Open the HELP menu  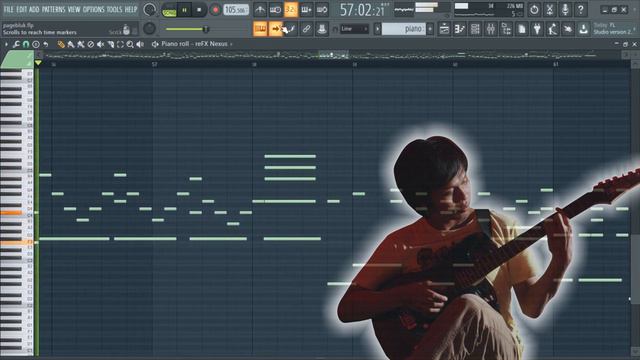[x=131, y=9]
